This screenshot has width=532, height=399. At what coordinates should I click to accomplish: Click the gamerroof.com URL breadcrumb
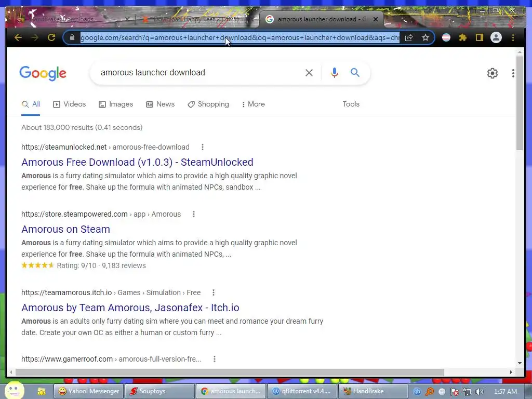pyautogui.click(x=111, y=359)
